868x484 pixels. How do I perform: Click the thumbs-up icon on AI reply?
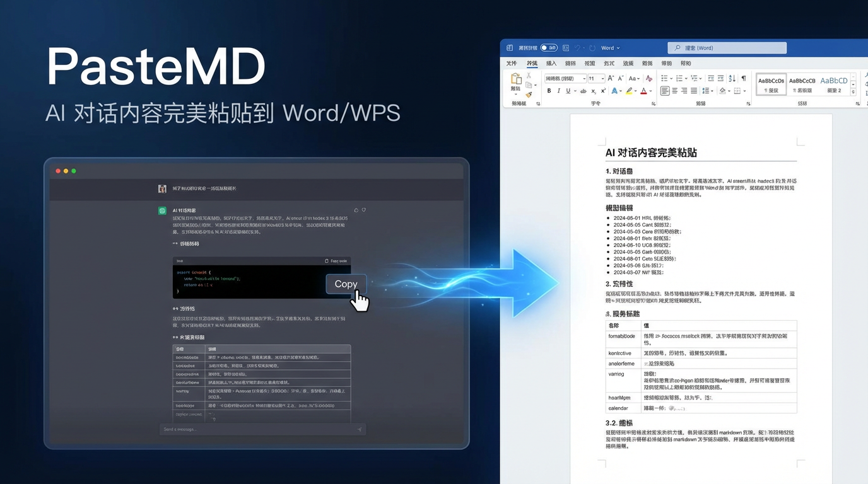point(356,210)
